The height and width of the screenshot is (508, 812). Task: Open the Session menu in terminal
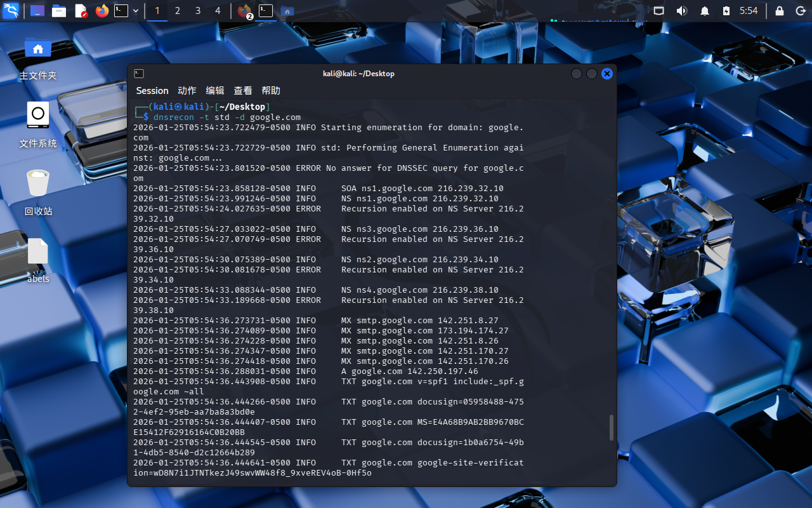(152, 91)
